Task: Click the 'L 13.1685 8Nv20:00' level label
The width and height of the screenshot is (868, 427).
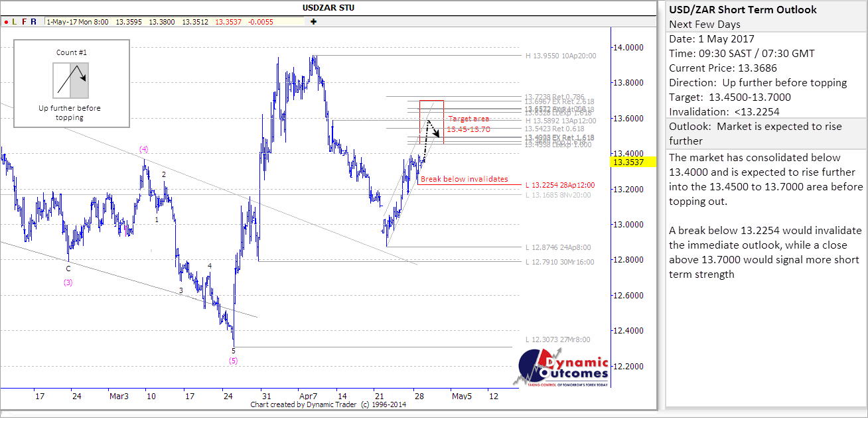Action: 559,195
